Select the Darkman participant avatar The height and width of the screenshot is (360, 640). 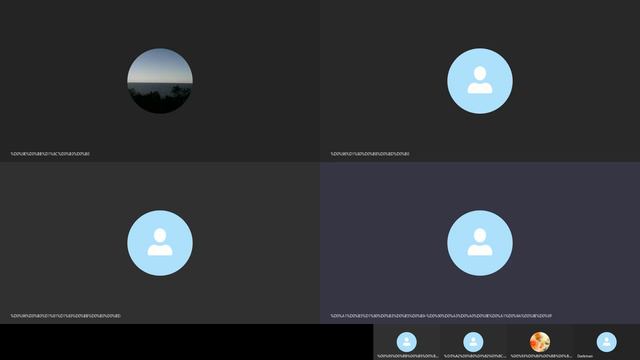pos(607,342)
